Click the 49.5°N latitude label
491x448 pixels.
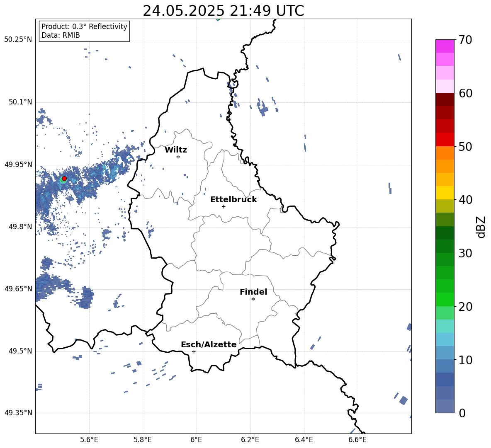point(20,351)
